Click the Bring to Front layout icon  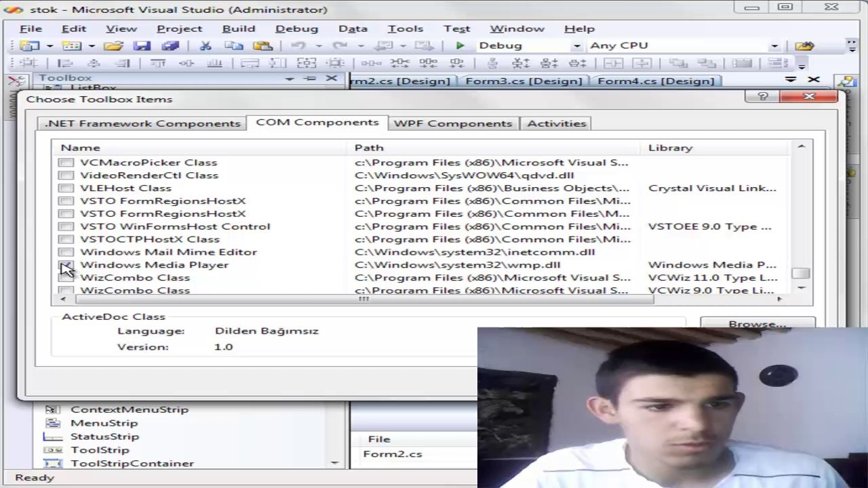coord(677,63)
